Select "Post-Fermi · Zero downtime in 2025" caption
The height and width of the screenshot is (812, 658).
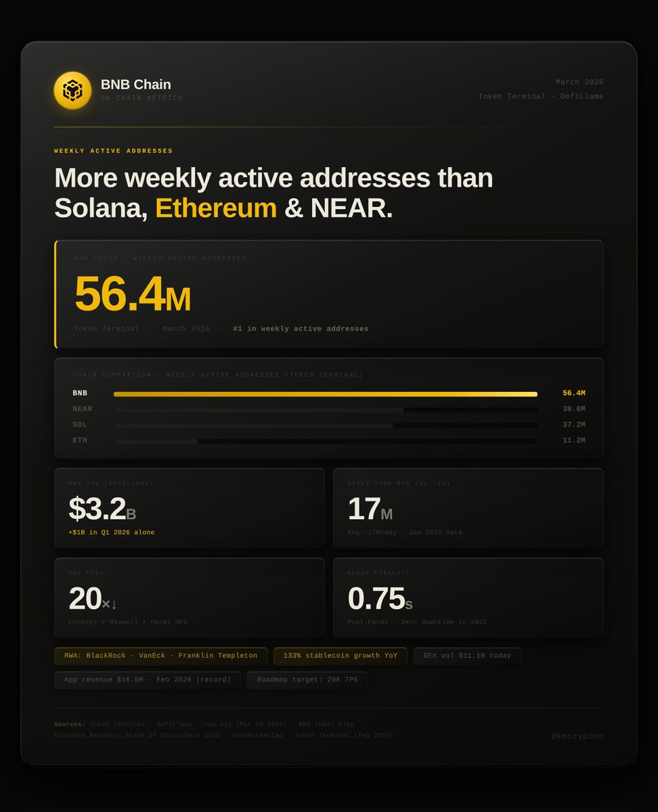pos(417,623)
